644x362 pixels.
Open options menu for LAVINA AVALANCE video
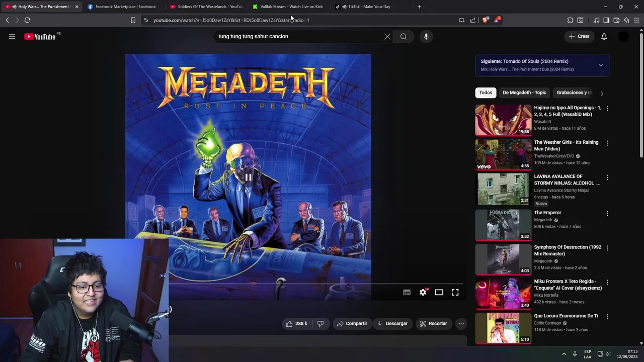607,177
